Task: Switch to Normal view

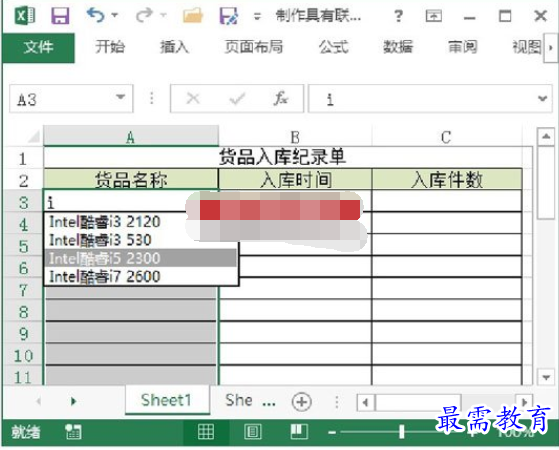Action: tap(206, 431)
